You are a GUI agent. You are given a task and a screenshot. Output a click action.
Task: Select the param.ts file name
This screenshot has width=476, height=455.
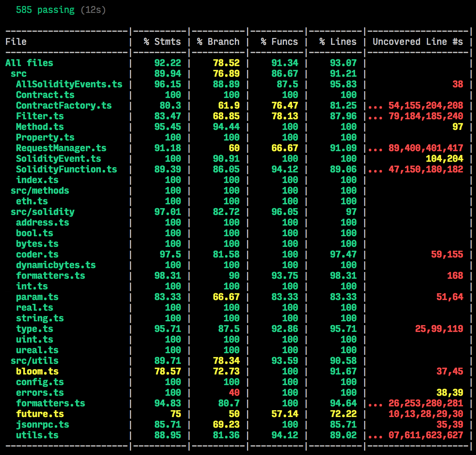pyautogui.click(x=37, y=297)
